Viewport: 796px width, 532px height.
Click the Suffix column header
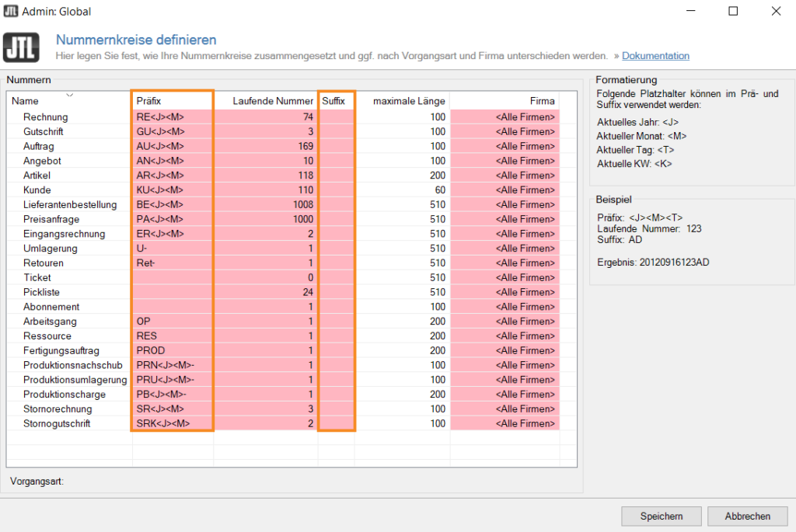click(336, 101)
